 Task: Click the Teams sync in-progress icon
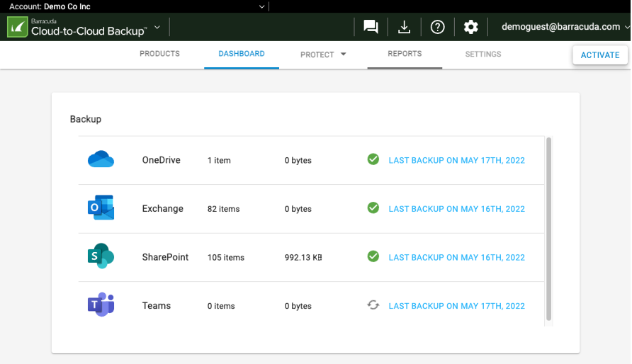[373, 305]
